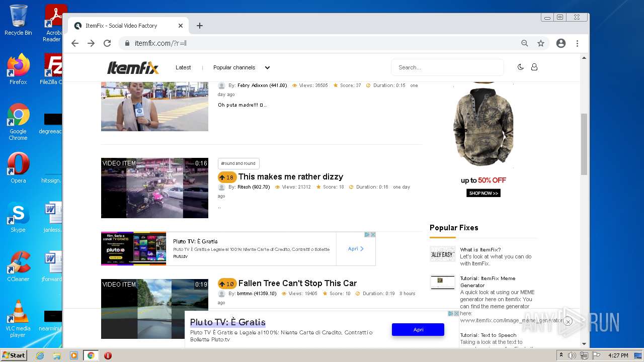Close the inline Pluto TV ad
Viewport: 644px width, 362px height.
click(x=373, y=235)
